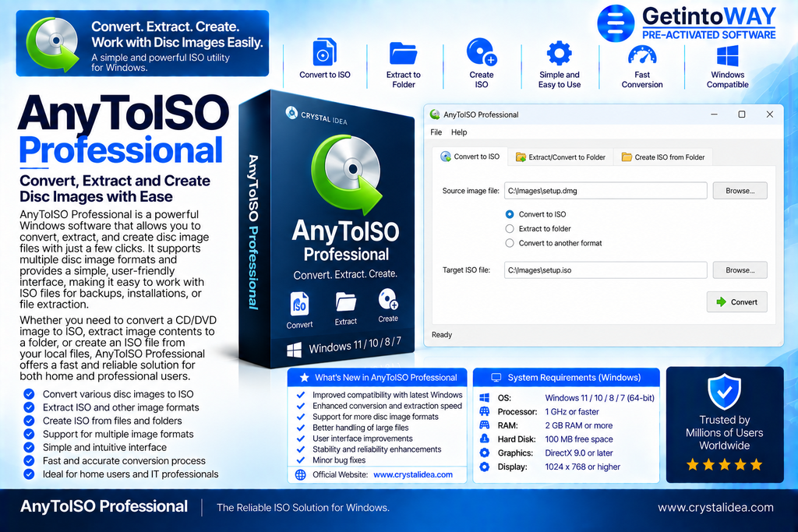The image size is (798, 532).
Task: Open the Help menu
Action: [459, 132]
